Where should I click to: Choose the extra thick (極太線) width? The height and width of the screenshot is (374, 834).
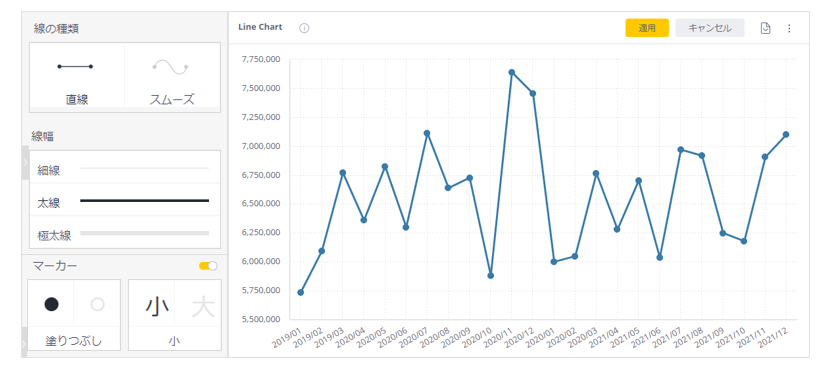pos(124,233)
